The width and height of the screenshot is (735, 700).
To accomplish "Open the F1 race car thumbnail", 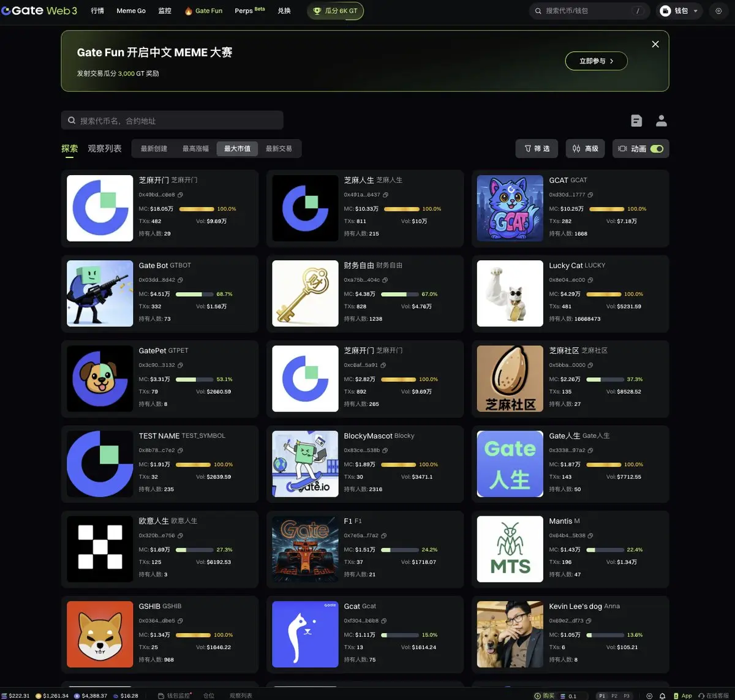I will coord(305,549).
